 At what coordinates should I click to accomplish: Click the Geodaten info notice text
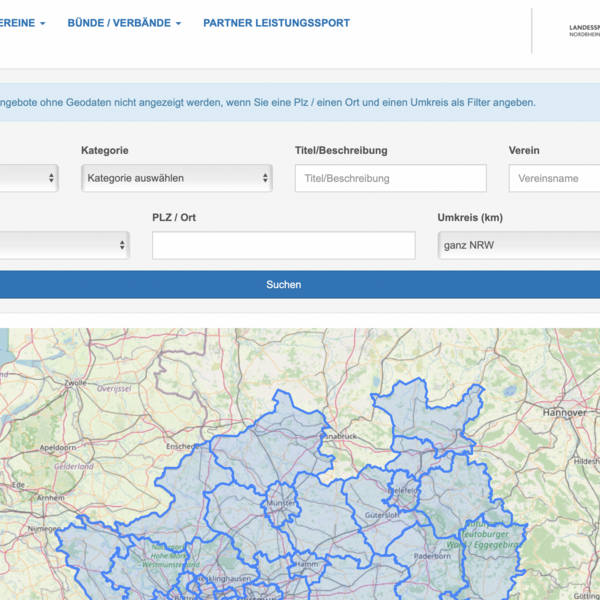[x=268, y=103]
